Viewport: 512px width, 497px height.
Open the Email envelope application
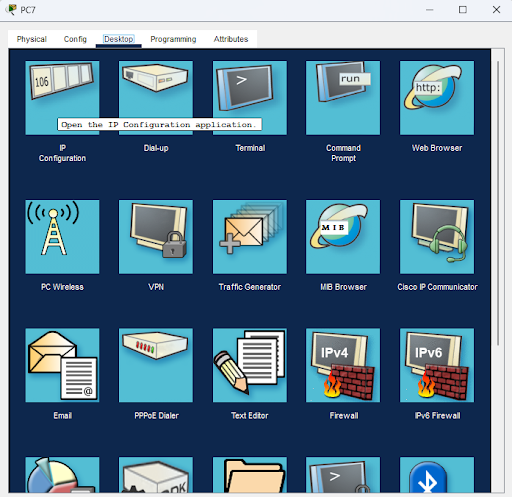62,365
